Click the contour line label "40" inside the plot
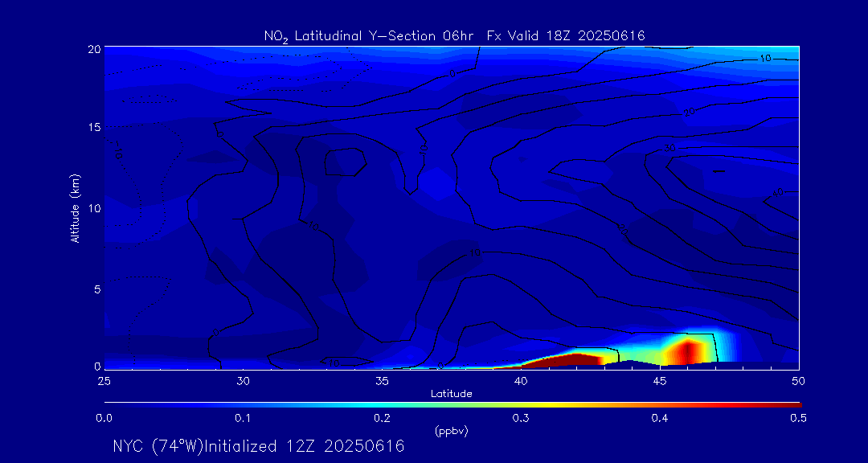The height and width of the screenshot is (463, 868). tap(778, 193)
